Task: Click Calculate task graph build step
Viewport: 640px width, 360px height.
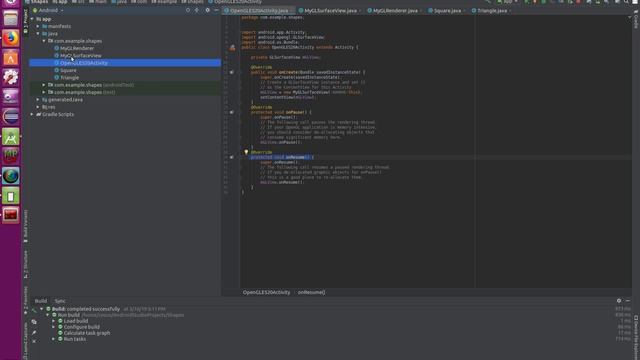Action: (87, 333)
